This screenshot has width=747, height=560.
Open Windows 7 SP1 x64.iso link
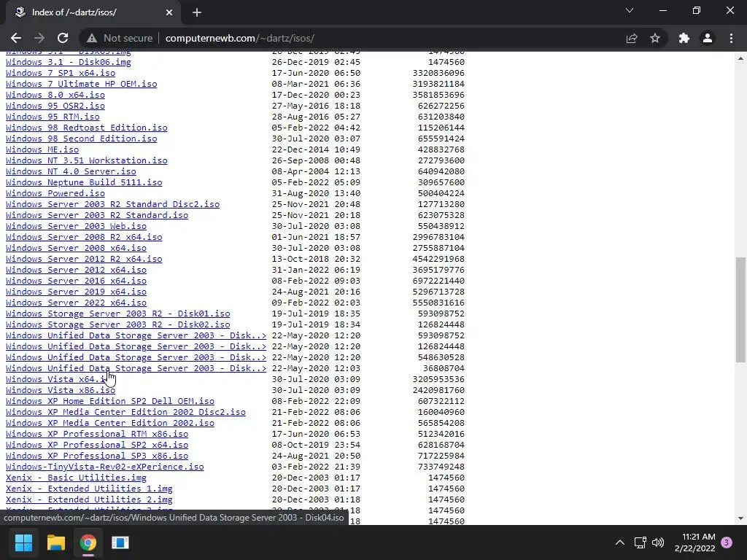click(61, 73)
